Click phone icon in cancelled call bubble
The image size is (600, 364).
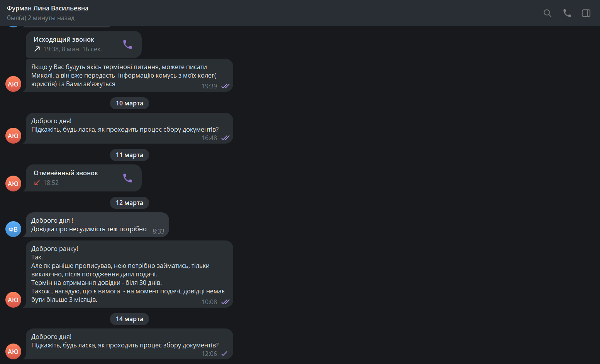128,178
